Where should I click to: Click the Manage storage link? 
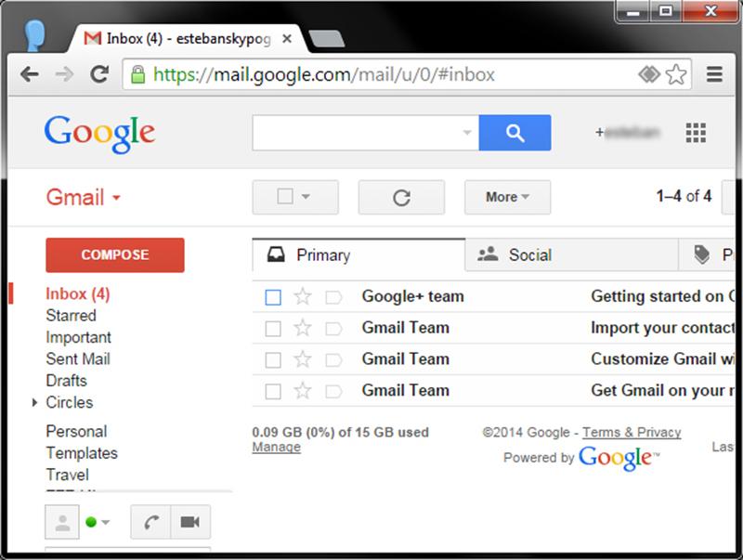pos(276,447)
